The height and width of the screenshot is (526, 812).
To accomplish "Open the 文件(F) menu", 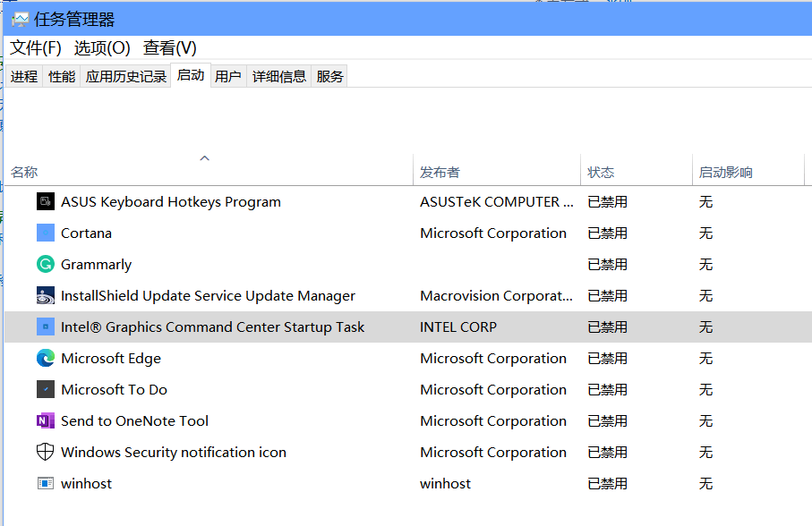I will 36,48.
